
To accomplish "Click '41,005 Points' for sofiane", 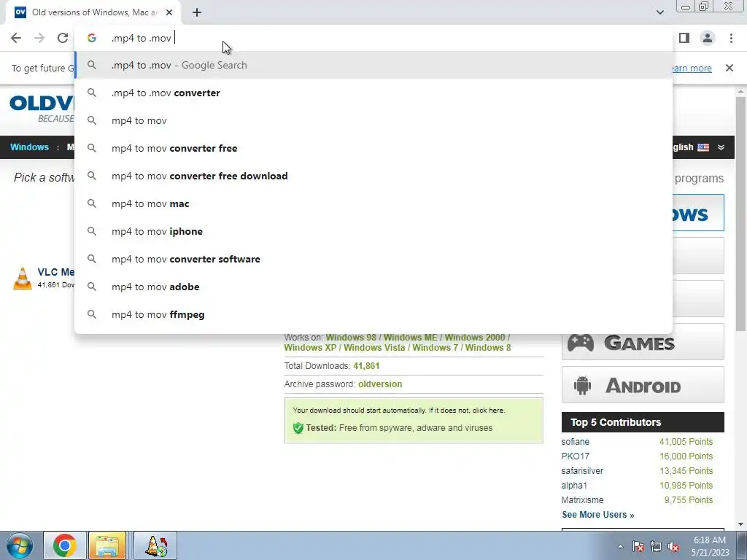I will [686, 442].
